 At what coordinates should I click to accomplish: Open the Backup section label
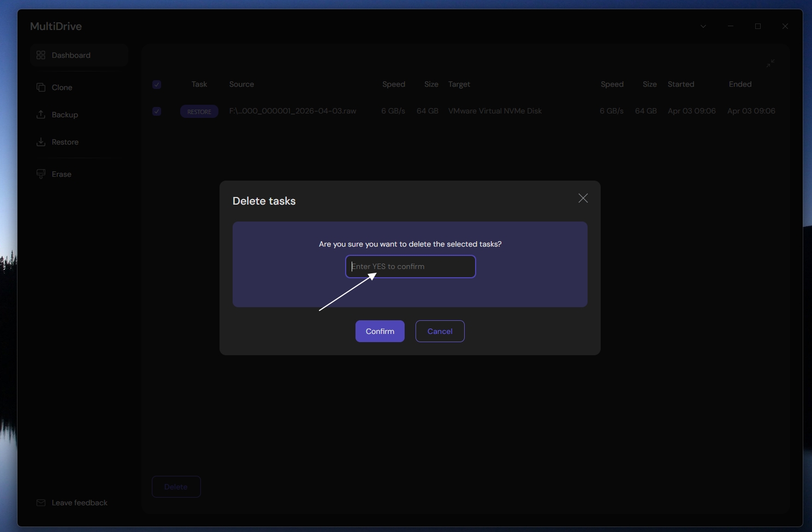pos(65,115)
